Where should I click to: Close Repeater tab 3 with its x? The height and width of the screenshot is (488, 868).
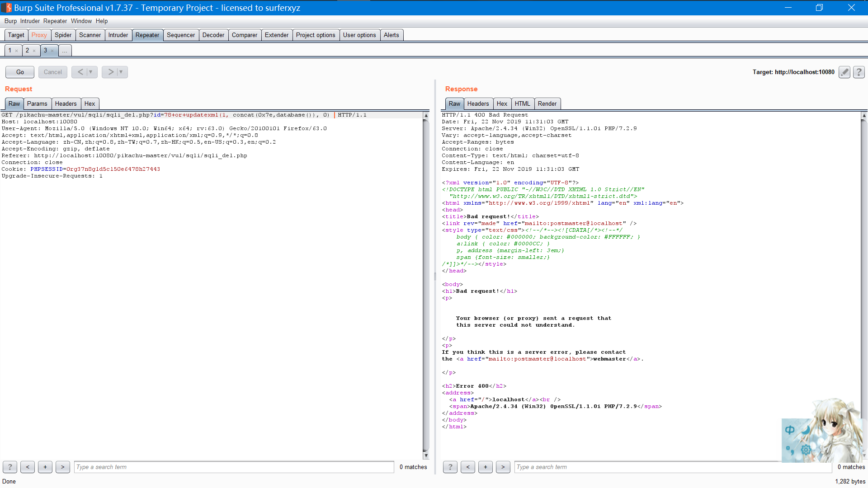tap(52, 51)
